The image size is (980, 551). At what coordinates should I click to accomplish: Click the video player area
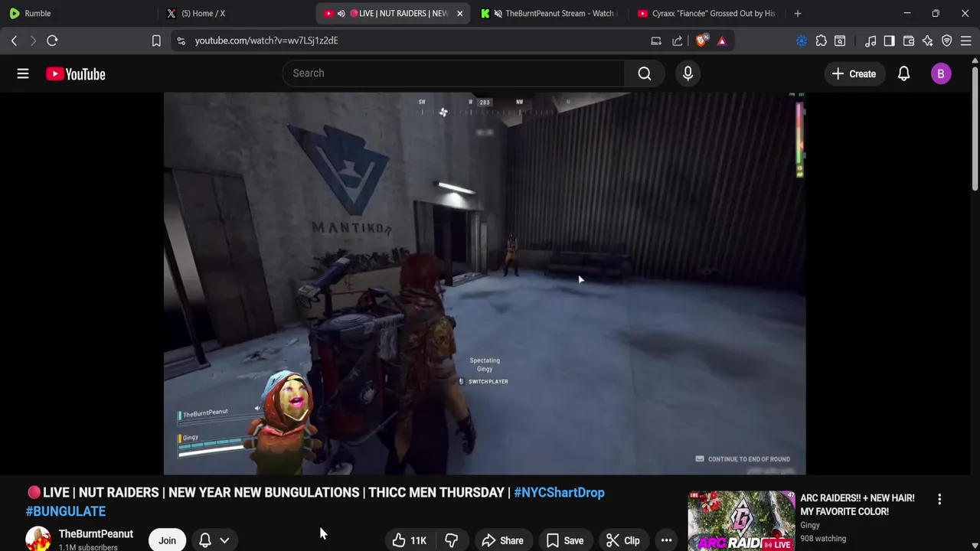[484, 283]
